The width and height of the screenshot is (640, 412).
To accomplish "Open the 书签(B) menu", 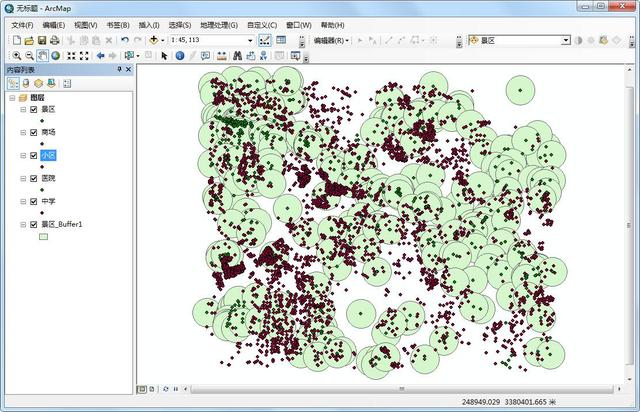I will point(118,25).
